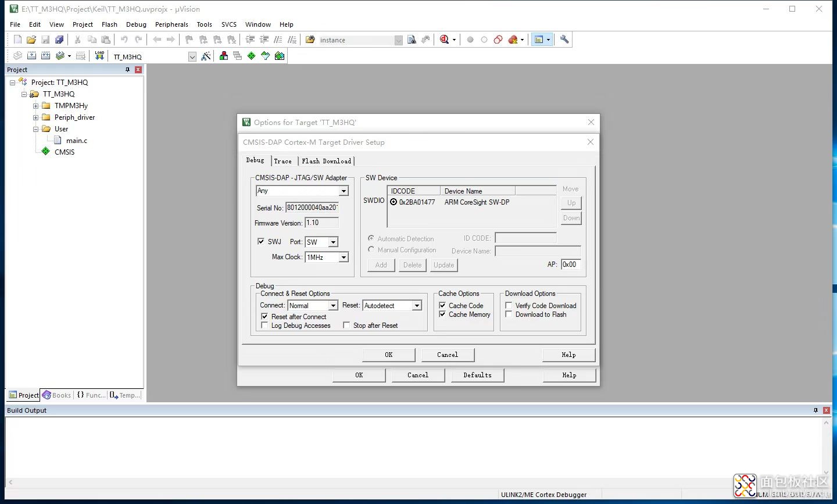Select main.c in the project tree
This screenshot has width=837, height=504.
click(76, 141)
